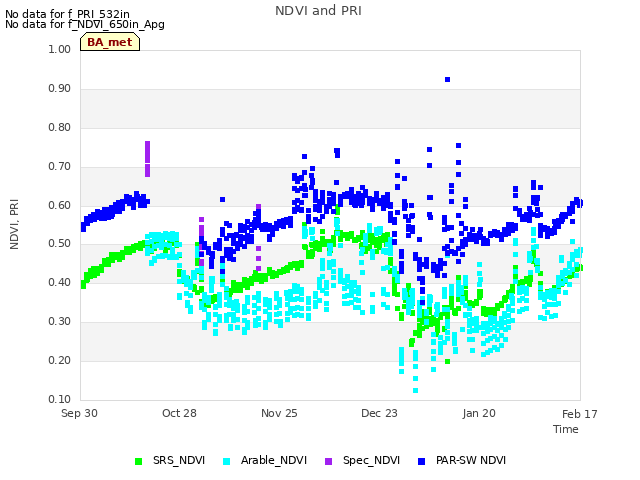Click the 1.00 y-axis tick label

60,50
